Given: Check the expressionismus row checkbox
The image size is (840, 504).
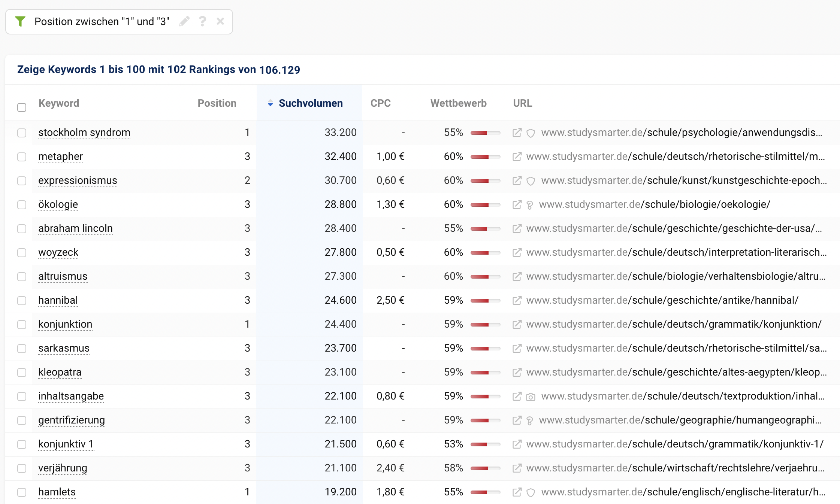Looking at the screenshot, I should [x=22, y=181].
